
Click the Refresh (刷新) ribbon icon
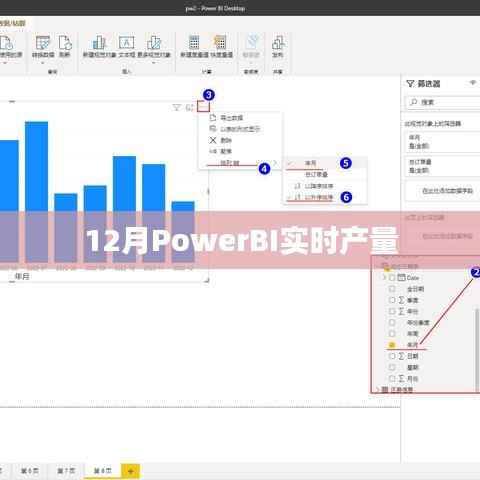click(65, 43)
